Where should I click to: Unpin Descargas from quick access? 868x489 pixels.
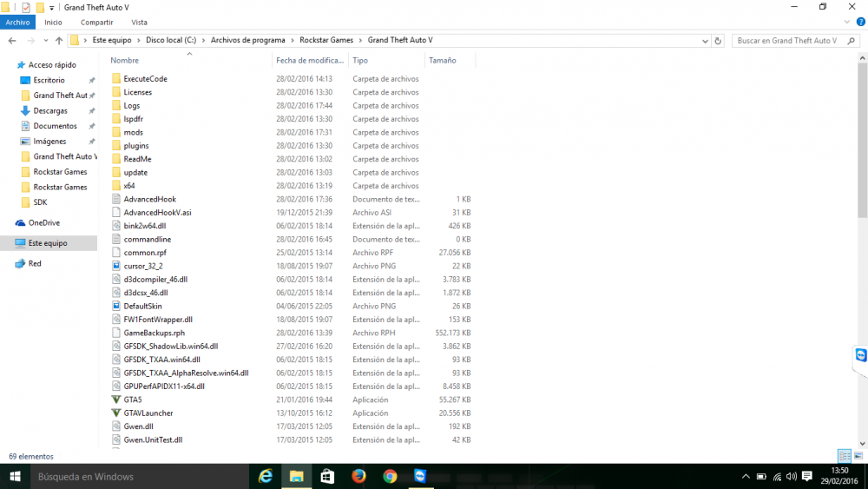[92, 111]
